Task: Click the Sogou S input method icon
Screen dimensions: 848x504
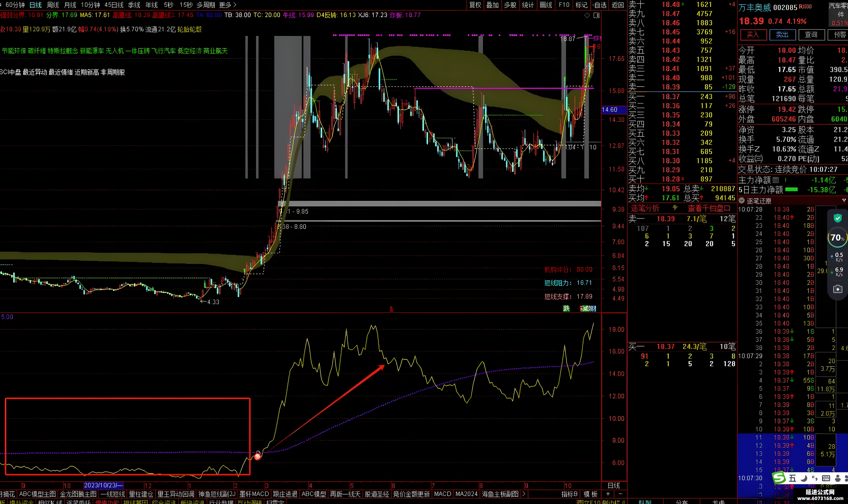Action: pos(779,478)
